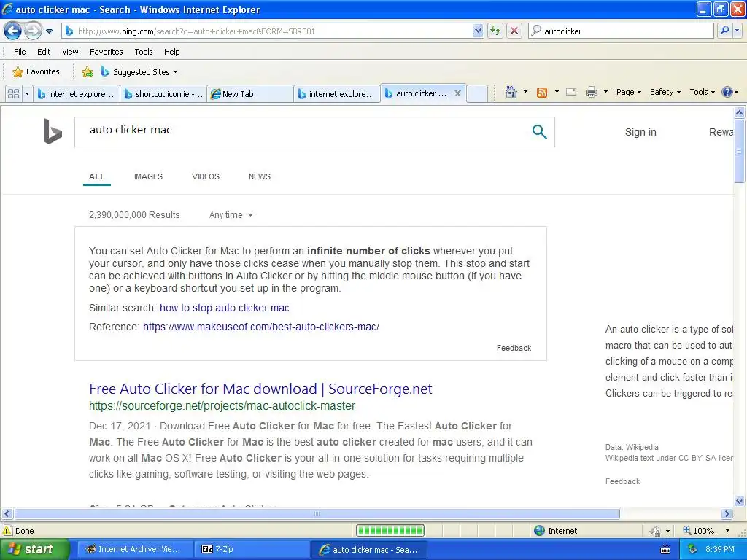Open the Favorites menu
This screenshot has height=560, width=747.
[107, 52]
